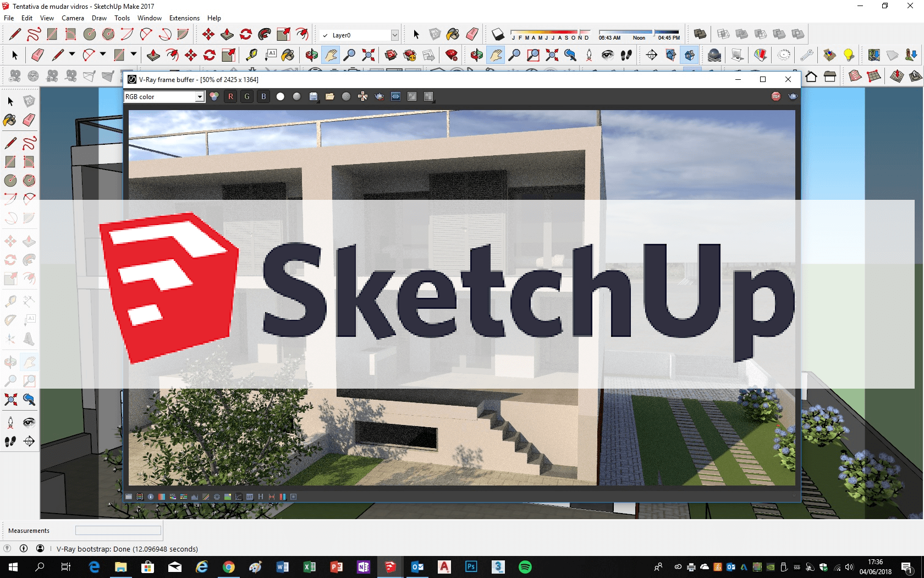
Task: Select the Tape Measure tool in toolbar
Action: pyautogui.click(x=251, y=55)
